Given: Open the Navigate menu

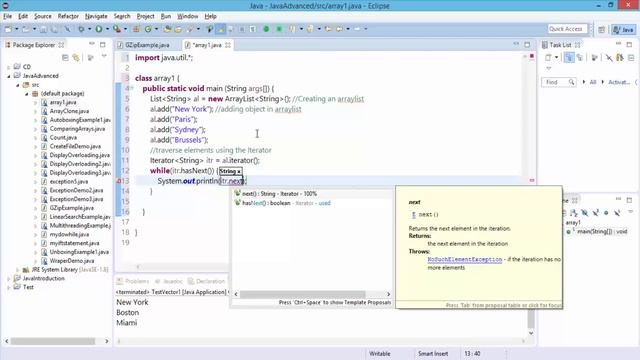Looking at the screenshot, I should tap(96, 16).
